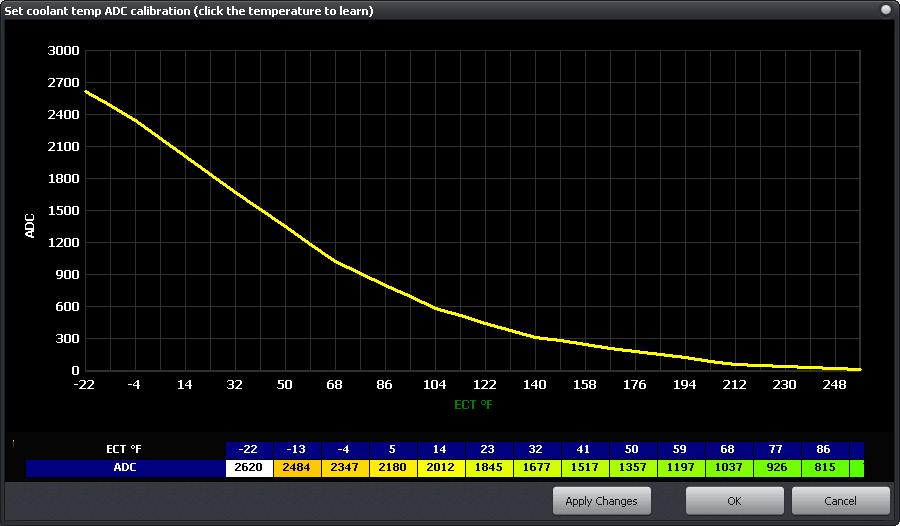Select the ADC cell with value 1845
Viewport: 900px width, 526px height.
click(489, 467)
